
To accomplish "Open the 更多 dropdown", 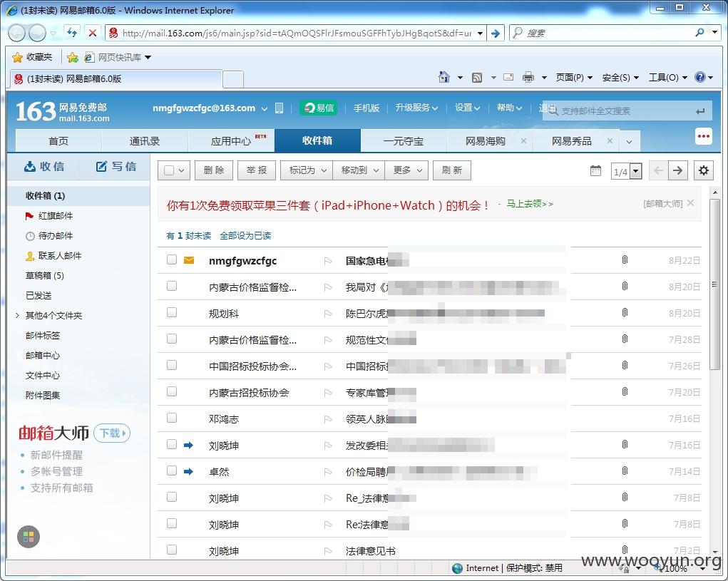I will coord(406,170).
